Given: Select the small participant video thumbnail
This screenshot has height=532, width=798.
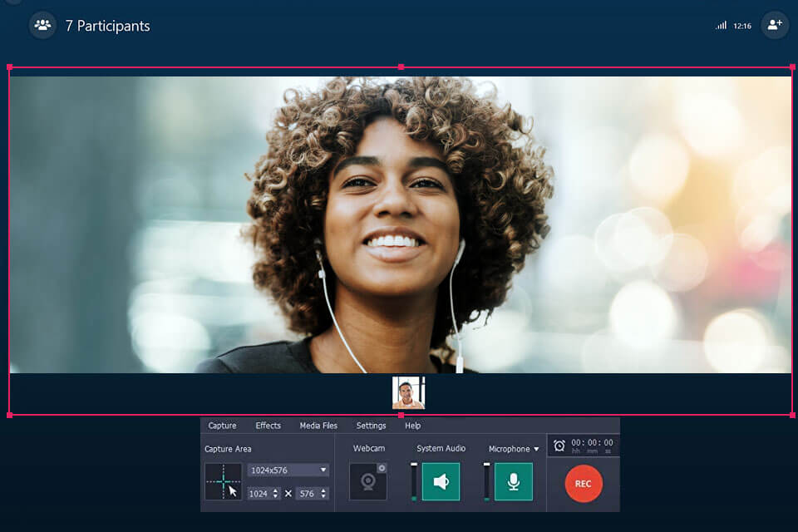Looking at the screenshot, I should coord(408,392).
